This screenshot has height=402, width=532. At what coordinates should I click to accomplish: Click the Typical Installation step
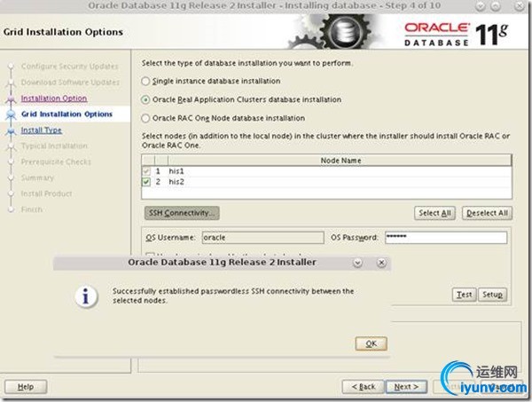pyautogui.click(x=54, y=146)
